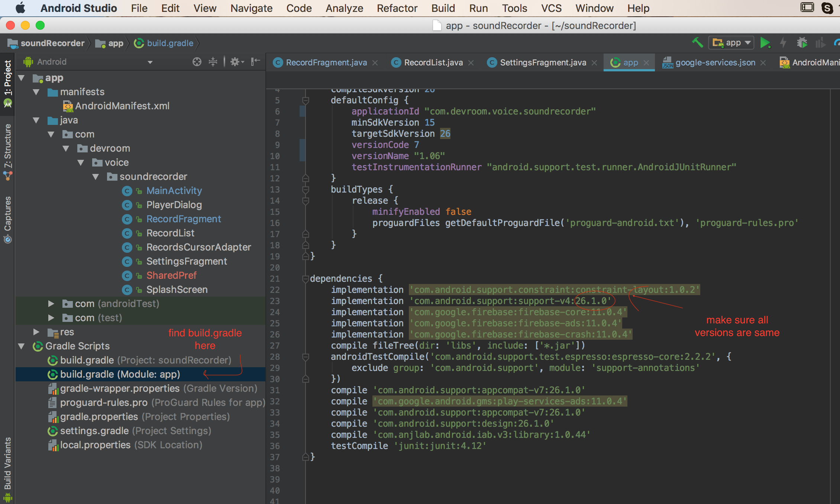Start the Debug app bug icon
The height and width of the screenshot is (504, 840).
(x=802, y=43)
